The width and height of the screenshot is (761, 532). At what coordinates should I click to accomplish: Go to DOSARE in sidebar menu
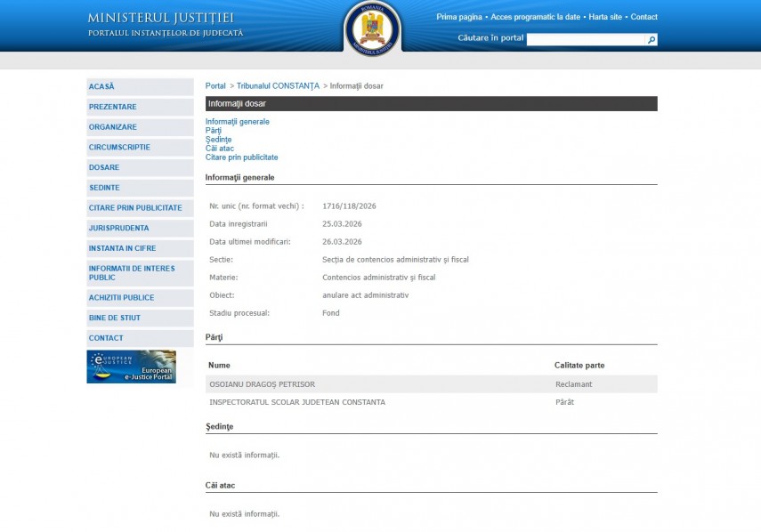pyautogui.click(x=104, y=167)
